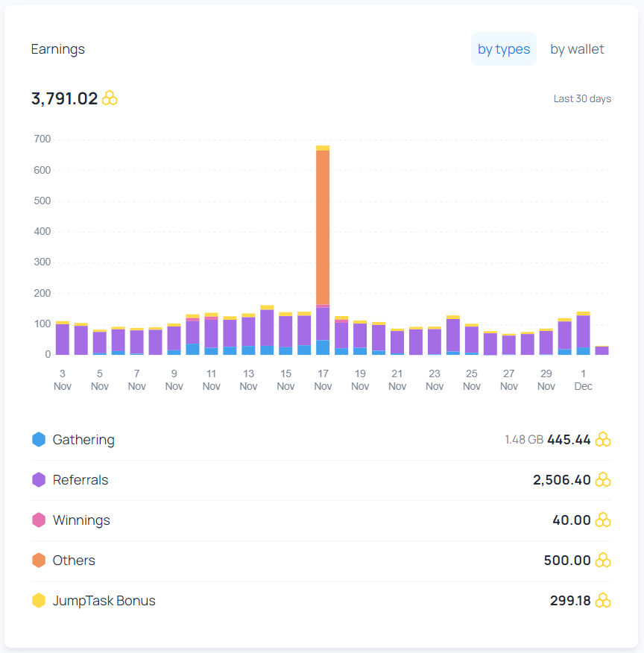Viewport: 644px width, 653px height.
Task: Click the tall orange 17 Nov bar
Action: click(323, 227)
